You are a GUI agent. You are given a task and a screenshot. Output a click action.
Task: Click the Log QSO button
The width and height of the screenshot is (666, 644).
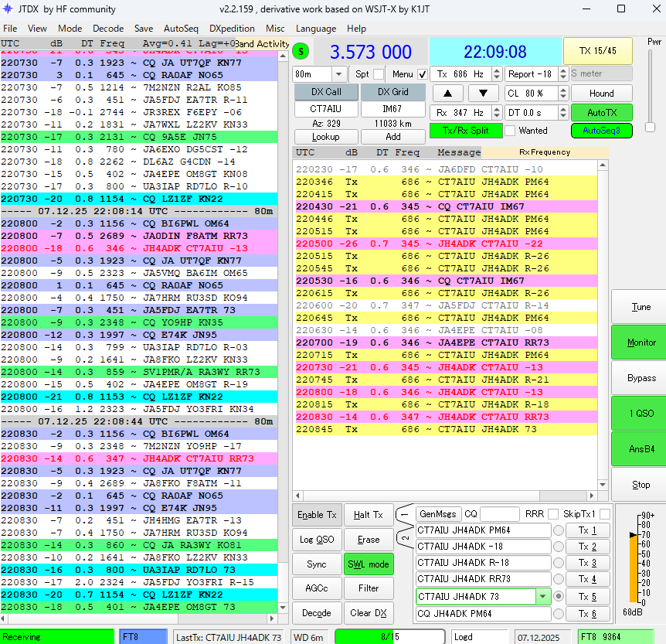[x=317, y=539]
